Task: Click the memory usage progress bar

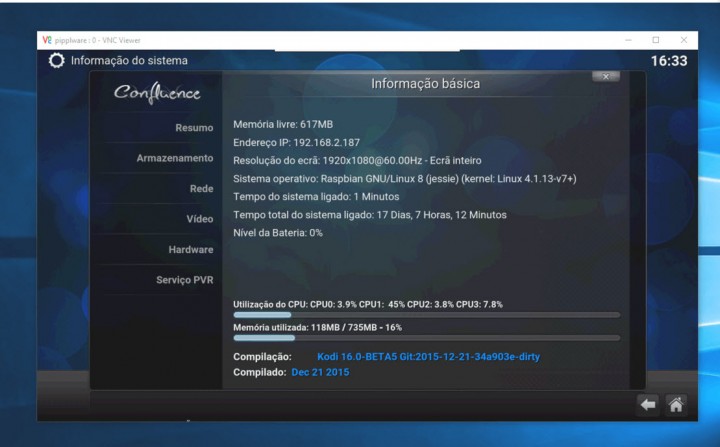Action: click(426, 338)
